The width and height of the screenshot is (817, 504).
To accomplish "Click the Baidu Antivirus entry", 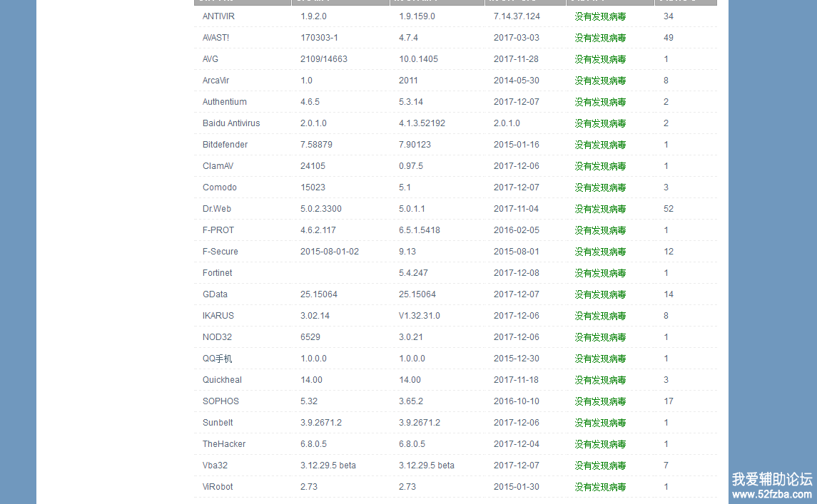I will (x=231, y=123).
